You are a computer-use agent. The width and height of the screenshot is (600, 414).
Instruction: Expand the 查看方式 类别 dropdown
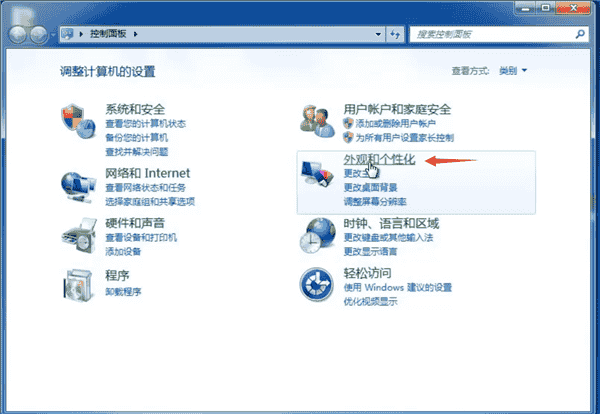pyautogui.click(x=512, y=71)
